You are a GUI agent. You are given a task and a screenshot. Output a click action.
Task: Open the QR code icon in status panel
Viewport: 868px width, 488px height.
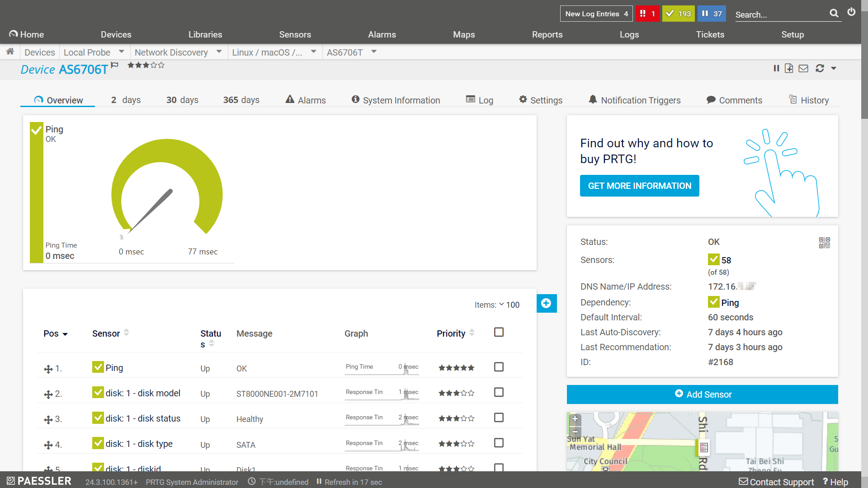pos(824,243)
